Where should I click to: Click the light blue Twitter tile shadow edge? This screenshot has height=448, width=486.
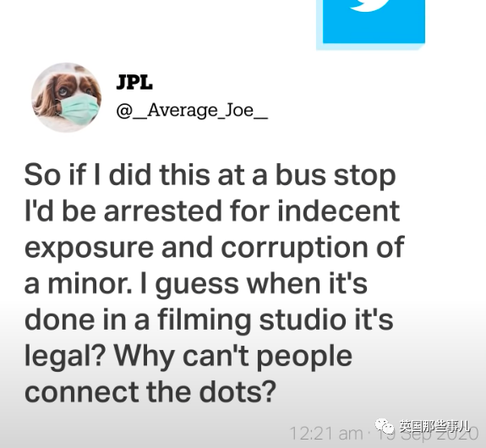tap(371, 46)
